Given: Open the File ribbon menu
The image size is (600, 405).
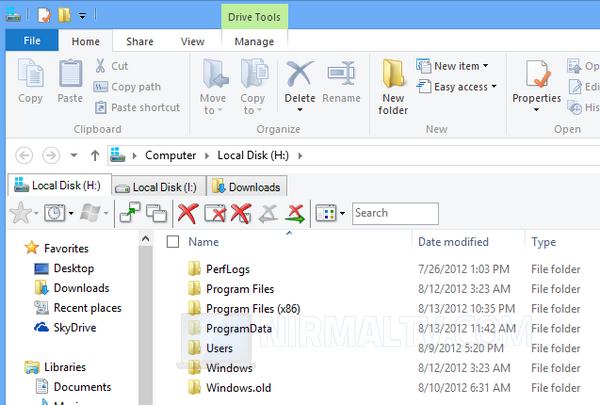Looking at the screenshot, I should point(32,41).
